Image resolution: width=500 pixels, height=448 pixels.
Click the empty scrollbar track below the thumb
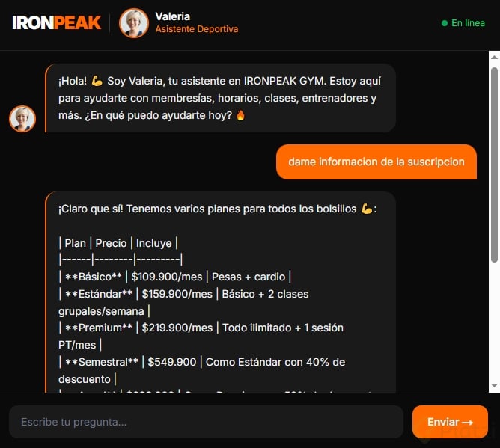point(494,322)
